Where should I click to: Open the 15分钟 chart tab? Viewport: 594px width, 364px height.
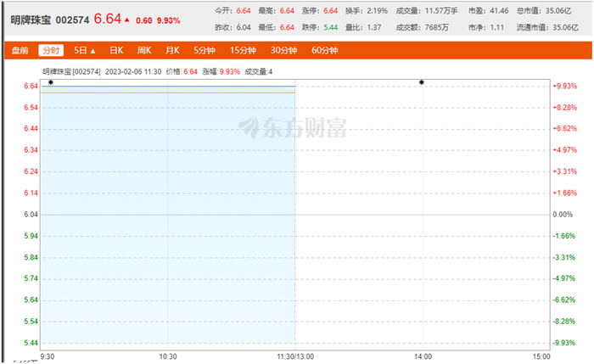[x=244, y=50]
